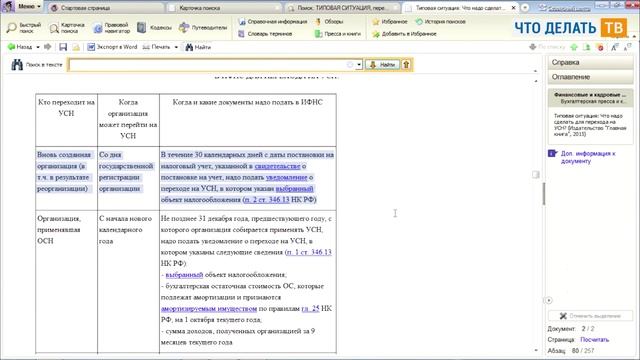The height and width of the screenshot is (360, 640).
Task: Open the Оглавление panel
Action: pos(591,77)
